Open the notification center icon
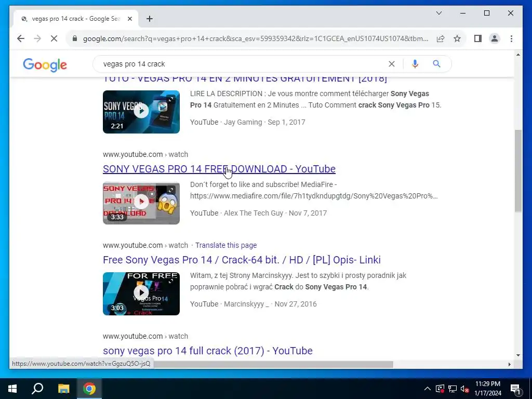 click(x=515, y=389)
